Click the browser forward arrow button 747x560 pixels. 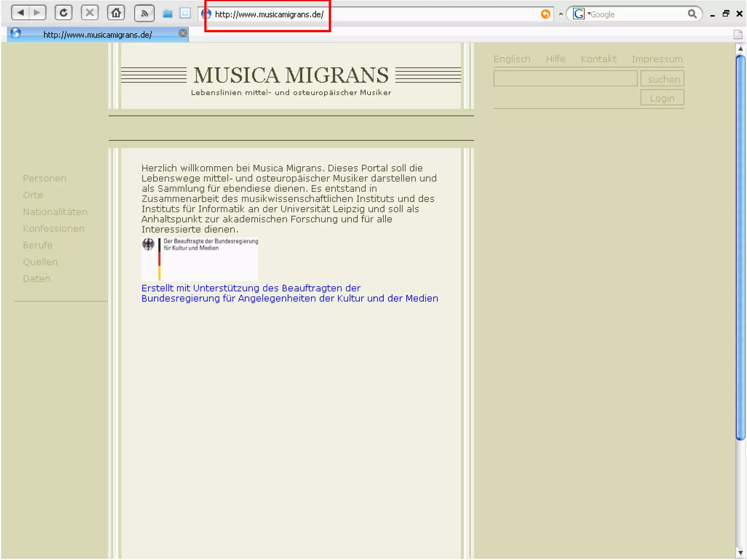(x=37, y=13)
